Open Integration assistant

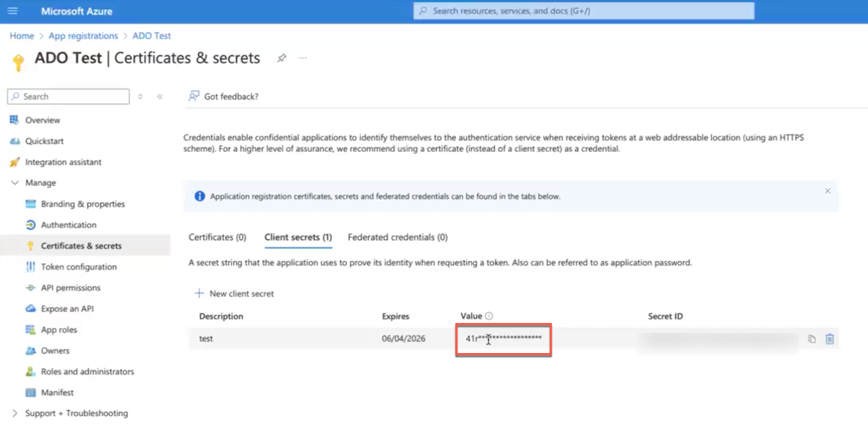click(x=63, y=162)
